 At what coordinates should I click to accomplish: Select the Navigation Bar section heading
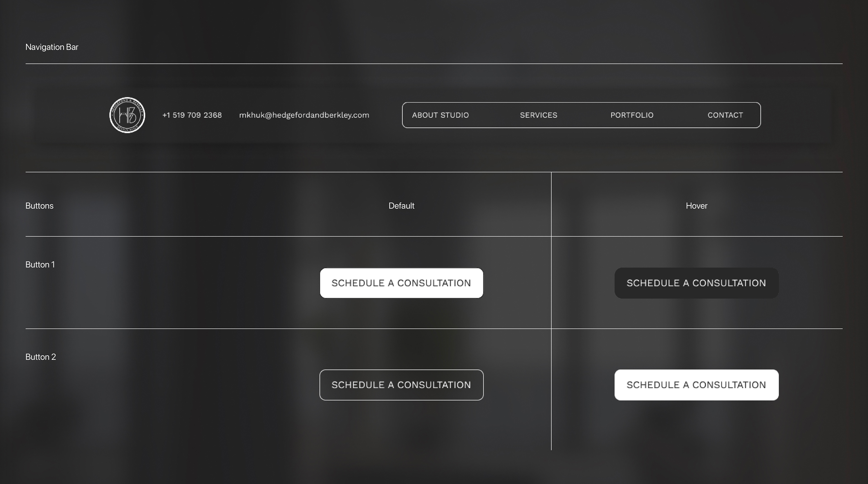tap(52, 47)
